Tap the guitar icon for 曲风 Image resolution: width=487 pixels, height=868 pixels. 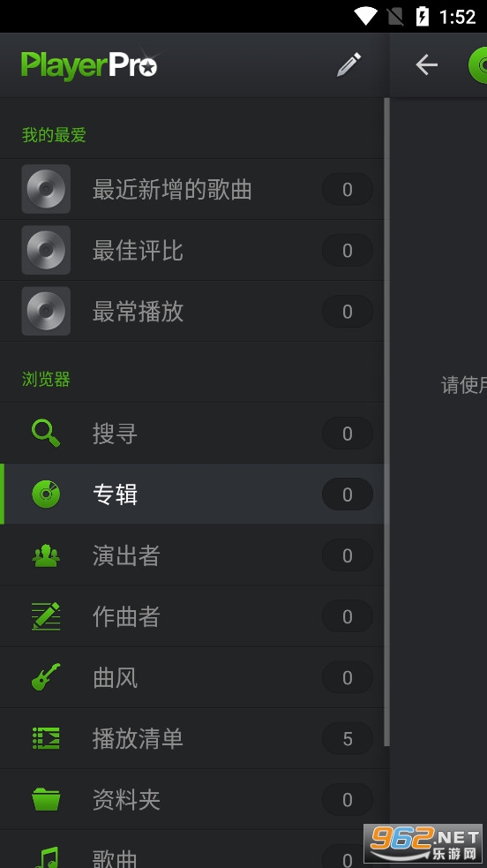(x=46, y=677)
